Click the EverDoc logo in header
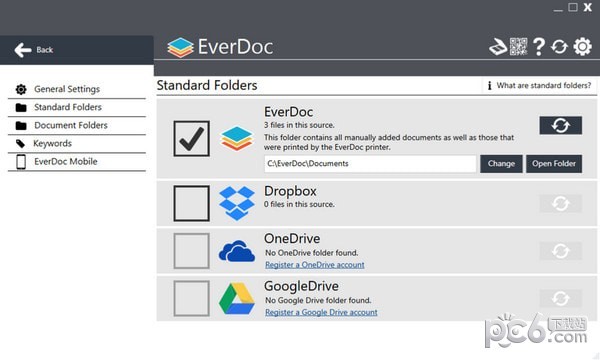Viewport: 600px width, 360px height. 220,47
